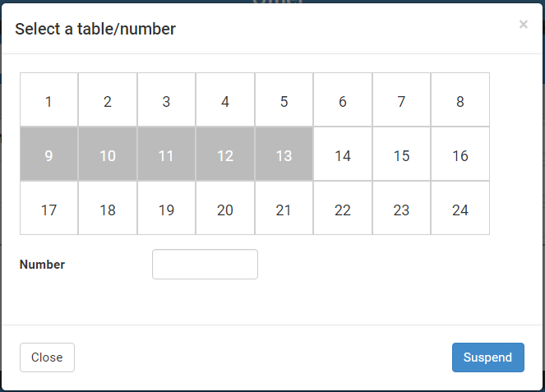Choose table number 17
This screenshot has width=545, height=392.
pos(49,210)
